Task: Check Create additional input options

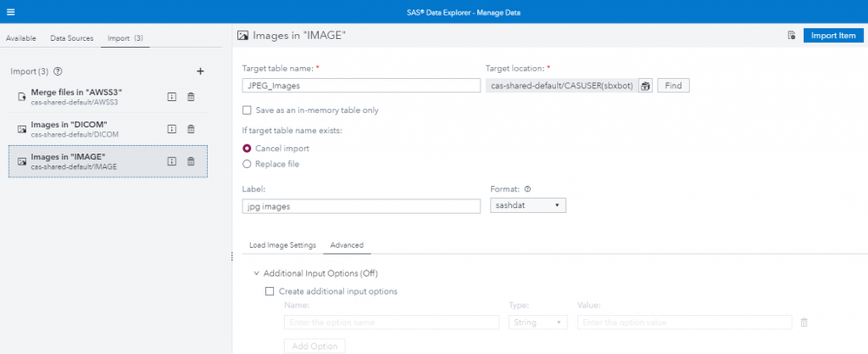Action: click(269, 291)
